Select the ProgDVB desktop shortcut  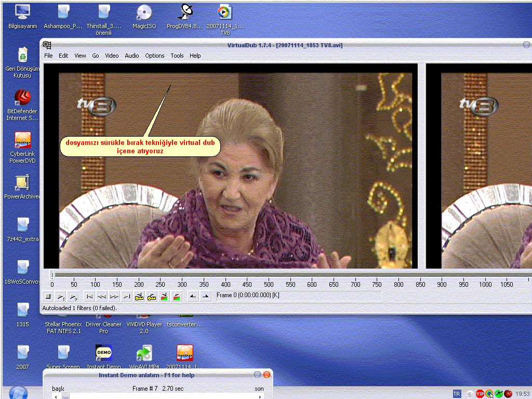(184, 16)
